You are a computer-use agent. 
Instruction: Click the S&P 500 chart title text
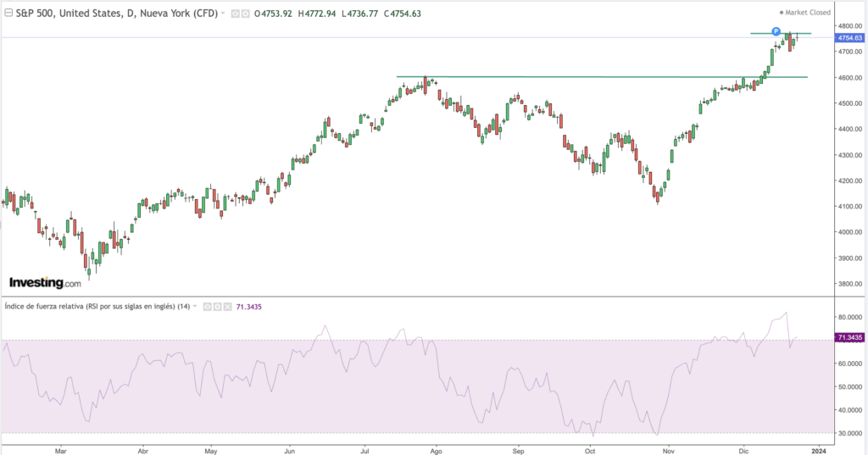(116, 14)
